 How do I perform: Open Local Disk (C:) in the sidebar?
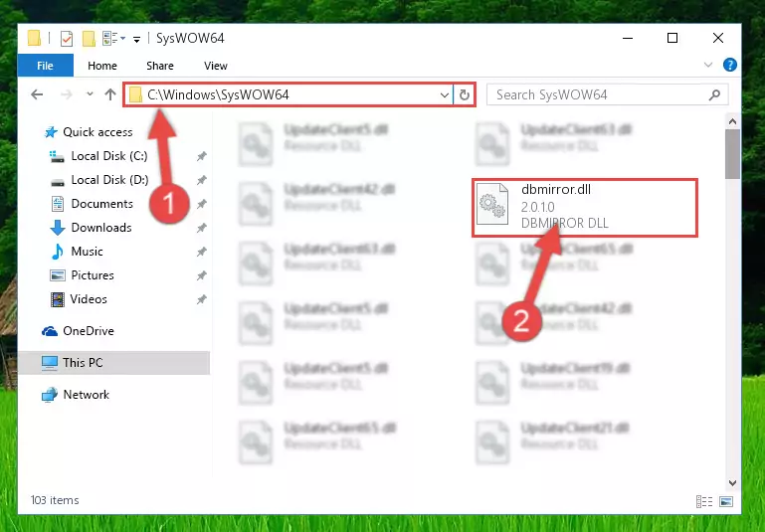[108, 156]
